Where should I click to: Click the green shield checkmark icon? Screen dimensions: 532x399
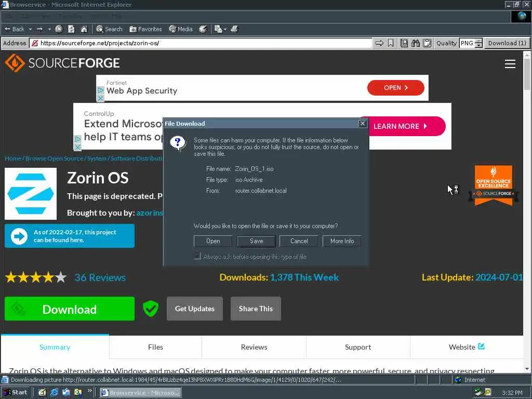pyautogui.click(x=151, y=309)
